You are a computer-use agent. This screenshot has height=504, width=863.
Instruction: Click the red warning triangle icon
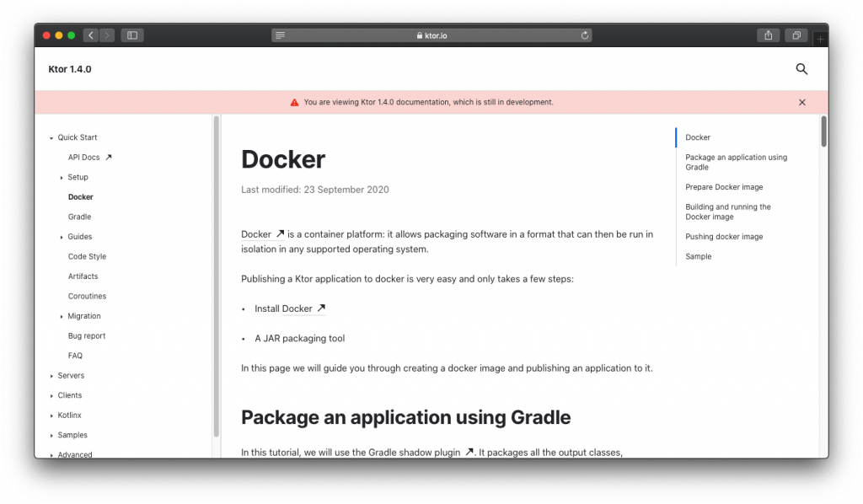[294, 102]
